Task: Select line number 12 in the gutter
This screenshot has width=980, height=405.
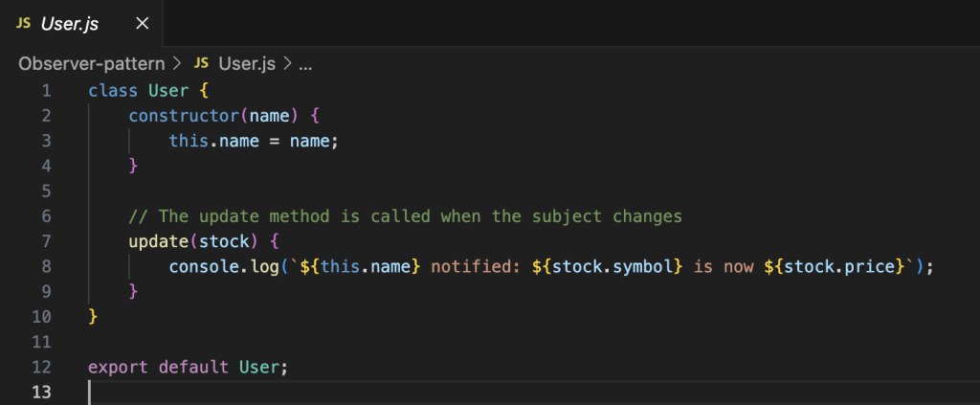Action: click(40, 366)
